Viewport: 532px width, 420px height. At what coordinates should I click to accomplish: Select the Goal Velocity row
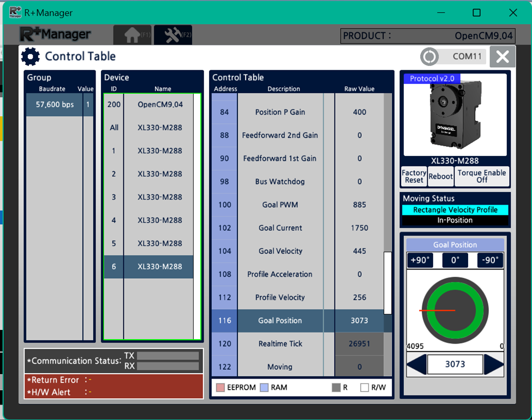click(297, 251)
